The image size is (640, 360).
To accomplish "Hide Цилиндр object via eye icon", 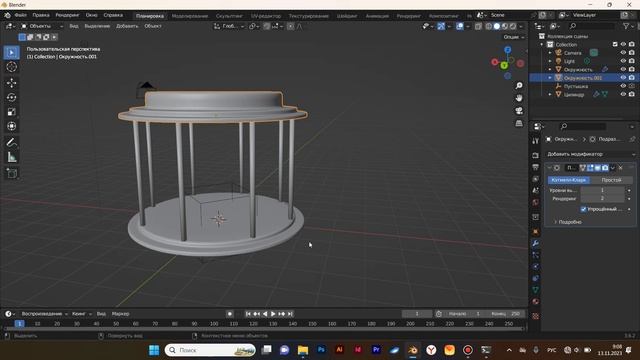I will pyautogui.click(x=623, y=94).
